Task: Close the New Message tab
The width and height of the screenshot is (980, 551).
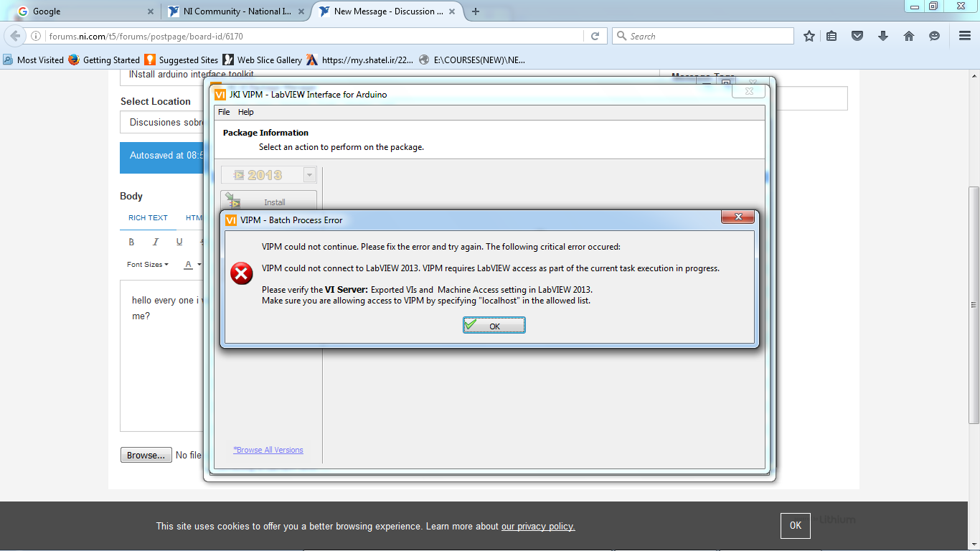Action: (451, 11)
